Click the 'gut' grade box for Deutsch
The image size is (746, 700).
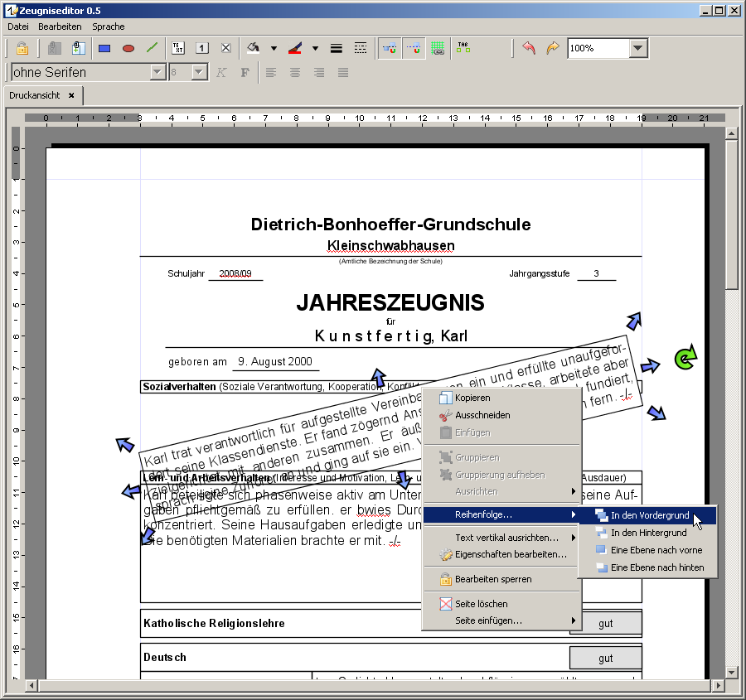coord(605,658)
